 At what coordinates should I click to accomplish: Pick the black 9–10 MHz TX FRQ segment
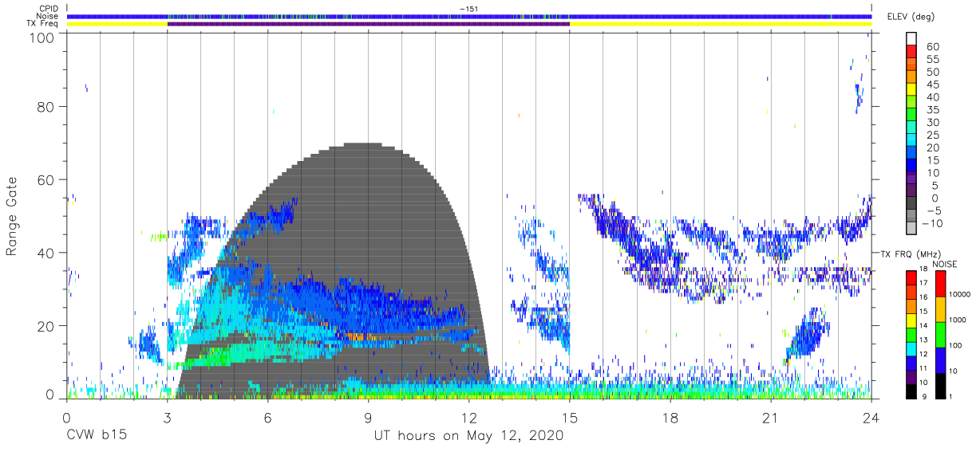point(911,391)
